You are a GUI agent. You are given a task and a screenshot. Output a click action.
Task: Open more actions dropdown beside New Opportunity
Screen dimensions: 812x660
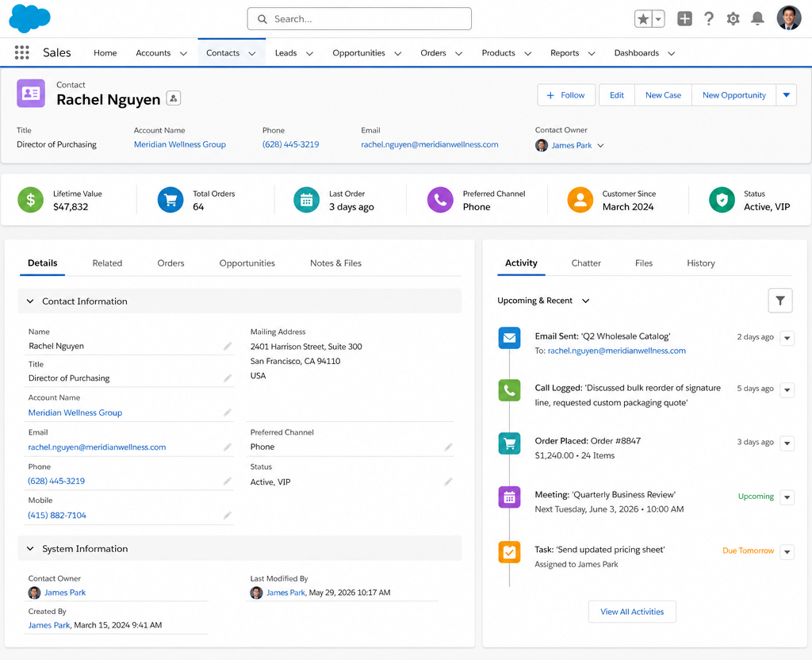click(x=786, y=95)
